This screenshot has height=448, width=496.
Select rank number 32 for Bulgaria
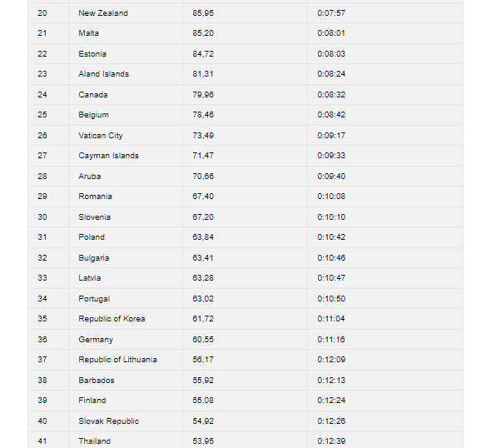click(x=42, y=258)
